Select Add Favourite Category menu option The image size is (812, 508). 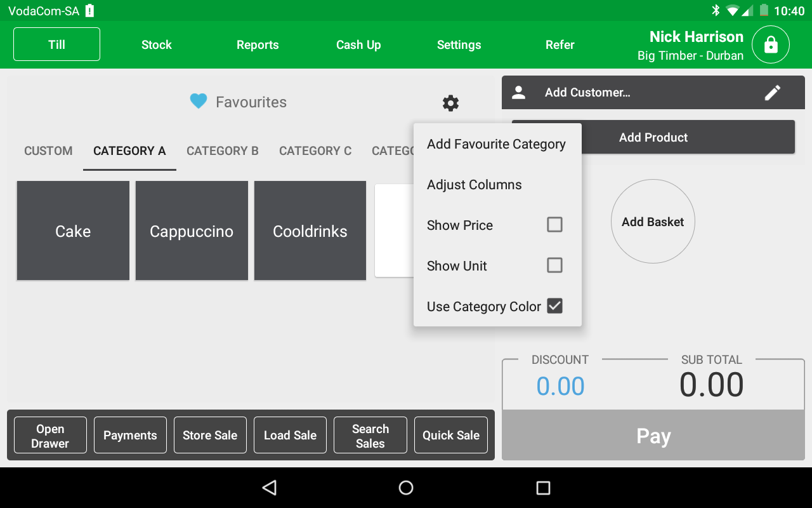click(x=497, y=144)
